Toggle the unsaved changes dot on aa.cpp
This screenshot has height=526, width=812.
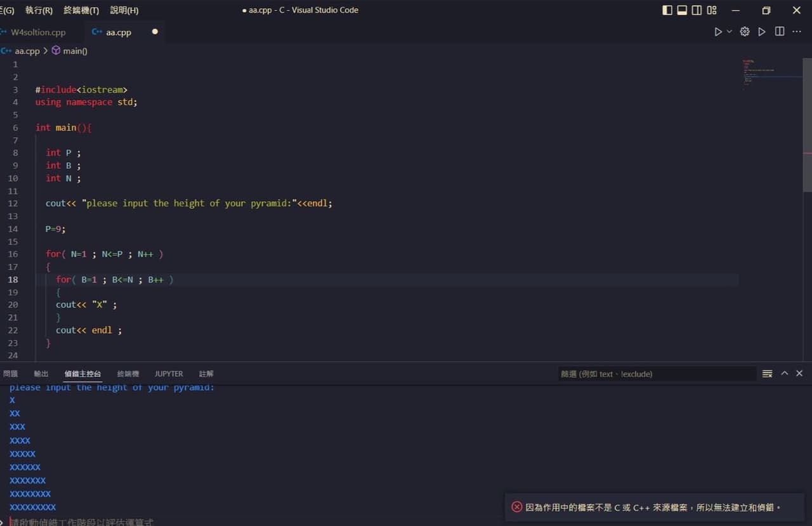pyautogui.click(x=154, y=32)
